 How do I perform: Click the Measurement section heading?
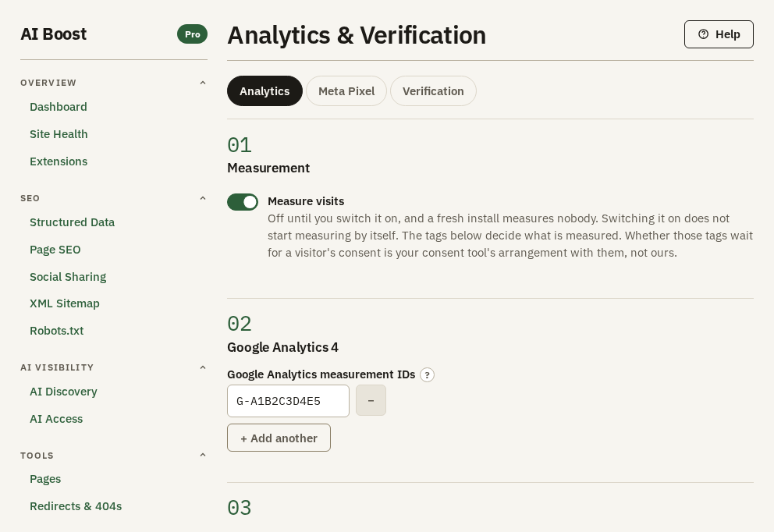268,168
